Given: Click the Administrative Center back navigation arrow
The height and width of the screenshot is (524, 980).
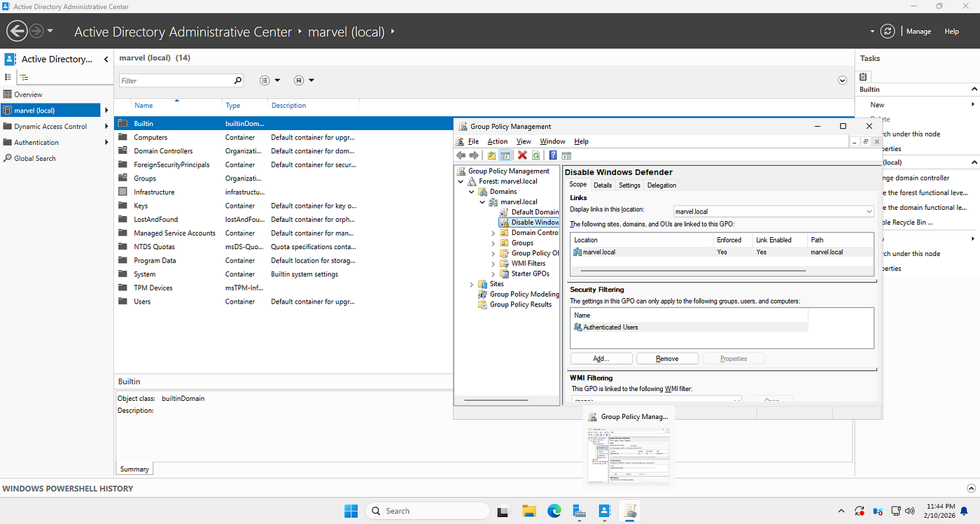Looking at the screenshot, I should 17,31.
